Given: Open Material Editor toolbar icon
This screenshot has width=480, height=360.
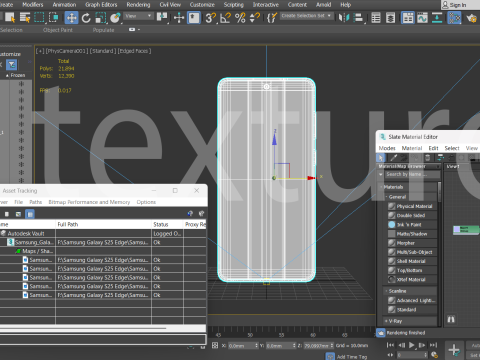Looking at the screenshot, I should point(454,17).
